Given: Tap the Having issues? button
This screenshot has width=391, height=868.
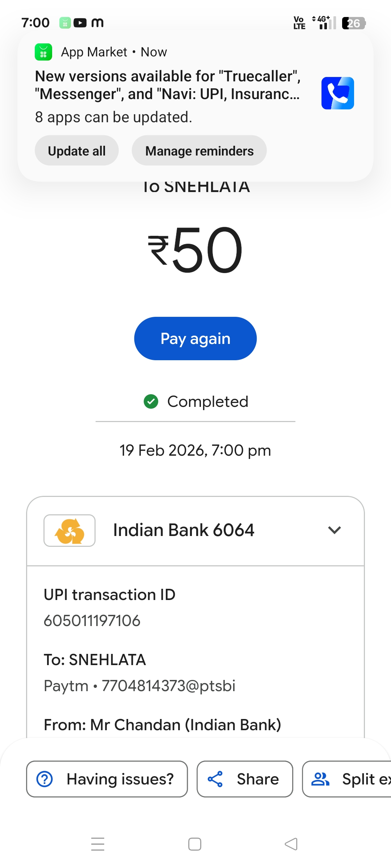Looking at the screenshot, I should coord(107,779).
